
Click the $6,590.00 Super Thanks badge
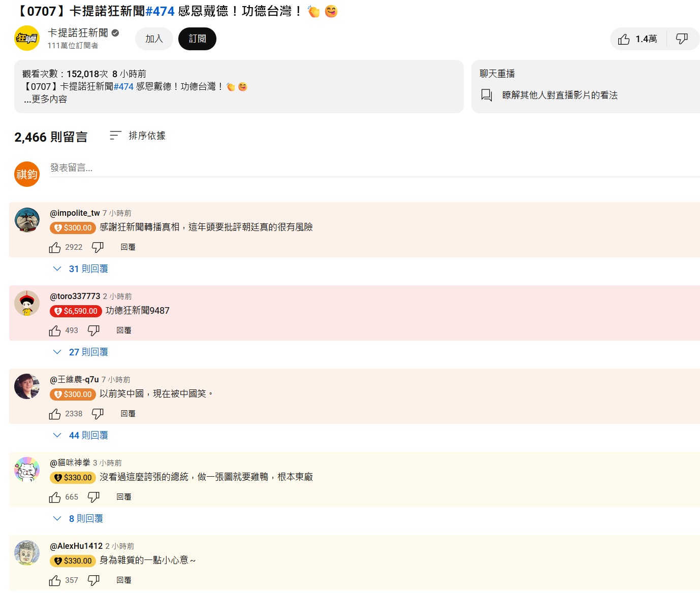click(76, 311)
